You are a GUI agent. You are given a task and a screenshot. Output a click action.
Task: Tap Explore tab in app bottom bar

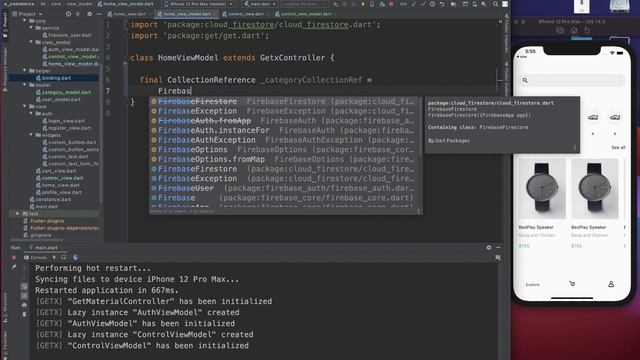pyautogui.click(x=533, y=284)
